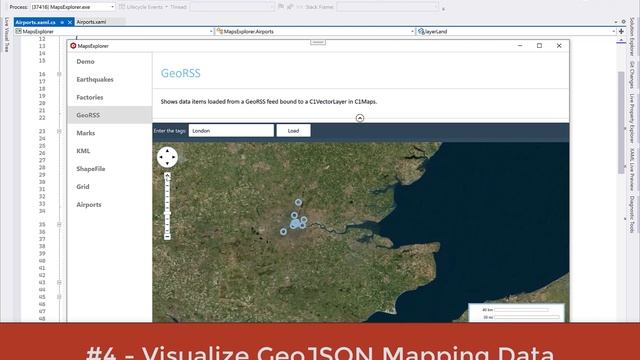Select the southwestern-most blue marker near London

click(x=283, y=231)
